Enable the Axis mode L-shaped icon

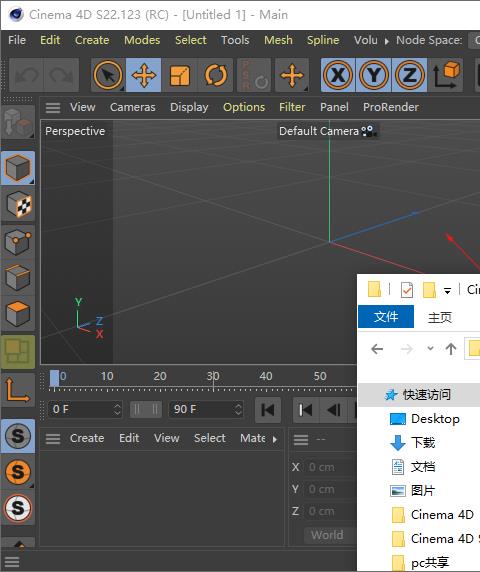tap(18, 390)
